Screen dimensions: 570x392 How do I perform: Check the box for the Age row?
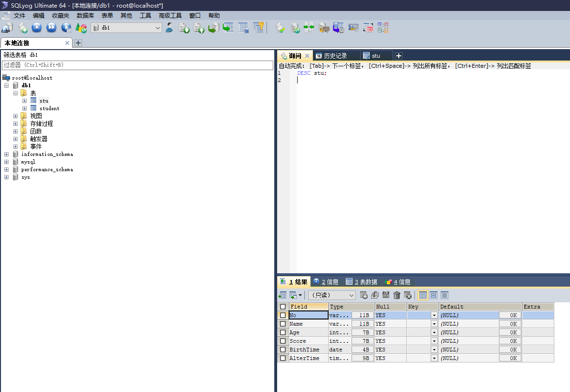point(283,332)
